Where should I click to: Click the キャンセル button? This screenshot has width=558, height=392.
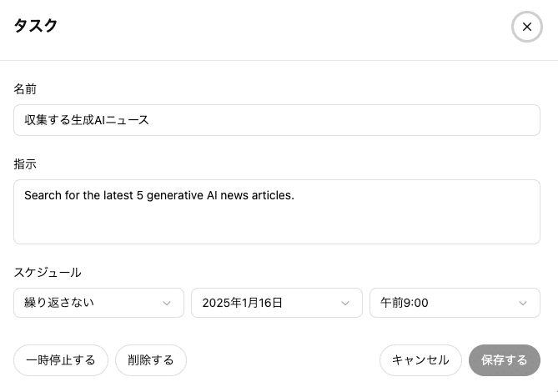[x=420, y=360]
